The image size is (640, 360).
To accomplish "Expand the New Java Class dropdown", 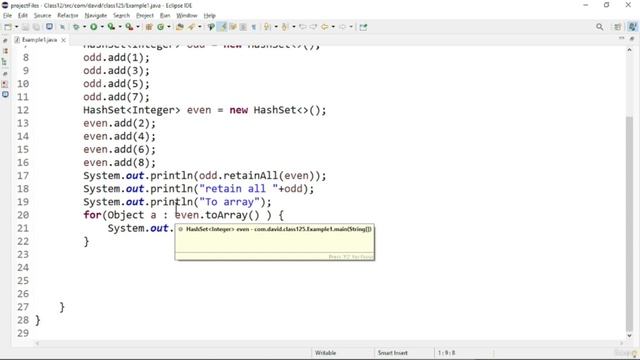I will (x=169, y=27).
